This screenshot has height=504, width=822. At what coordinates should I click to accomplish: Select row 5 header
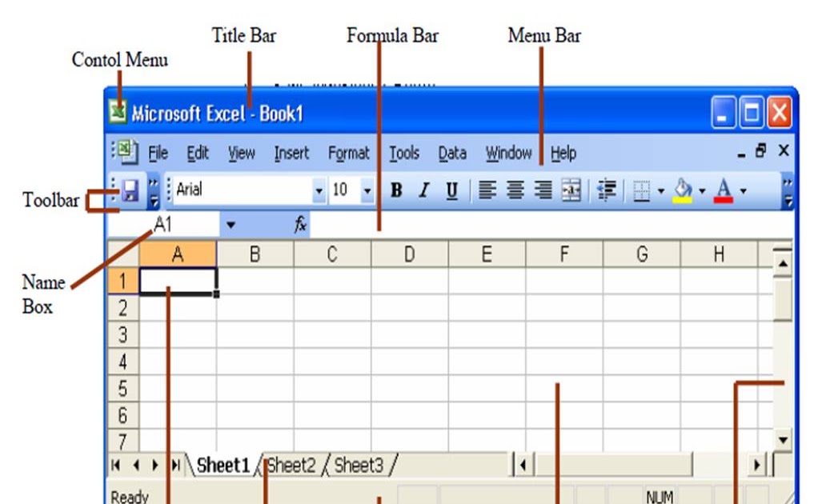123,389
